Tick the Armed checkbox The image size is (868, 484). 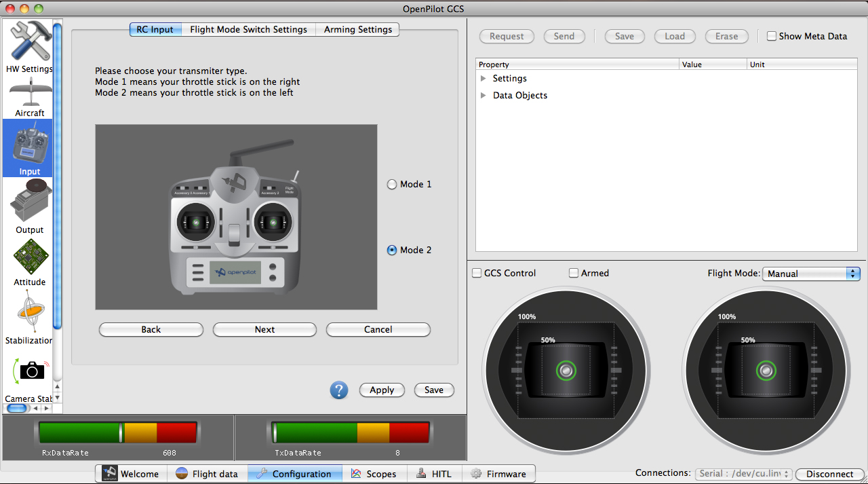coord(574,273)
